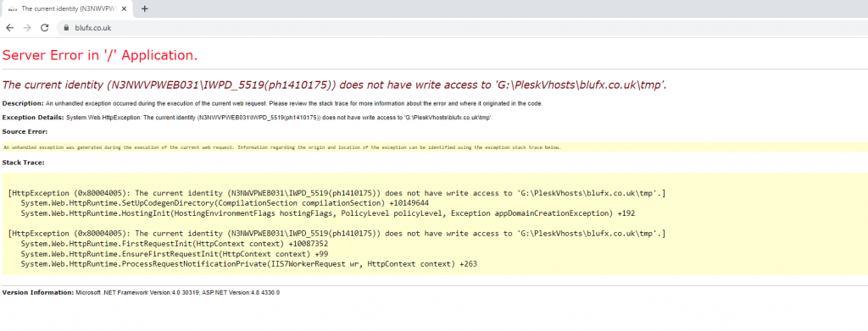The width and height of the screenshot is (868, 331).
Task: Open the new tab plus button
Action: [144, 8]
